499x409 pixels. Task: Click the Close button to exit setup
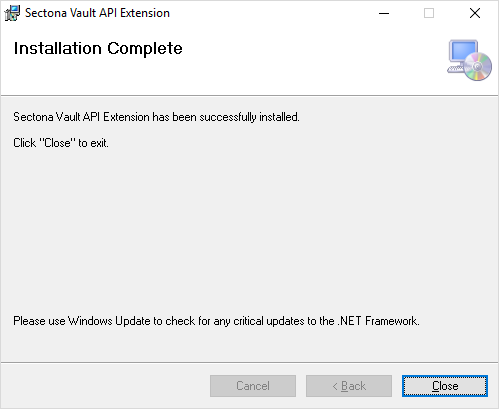[x=445, y=386]
